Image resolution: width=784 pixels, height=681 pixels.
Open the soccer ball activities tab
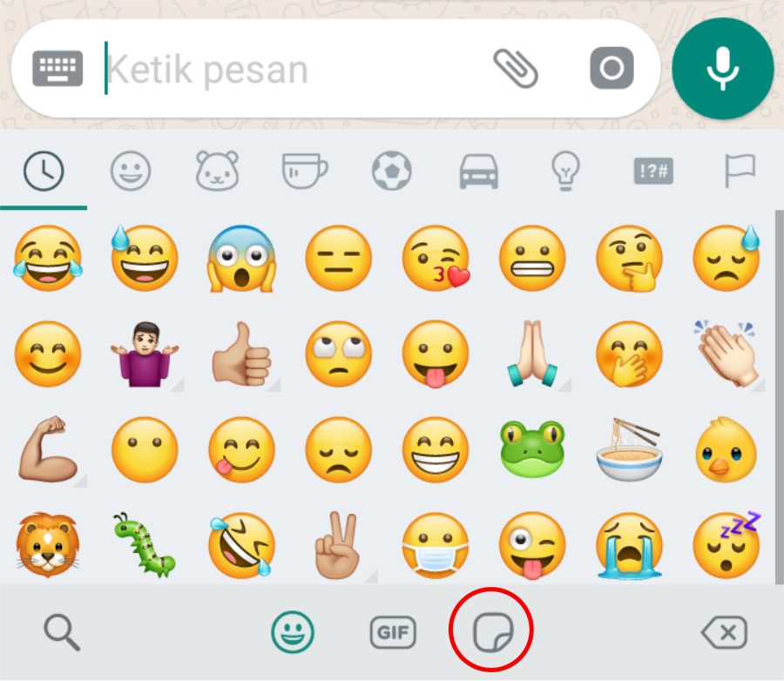391,171
